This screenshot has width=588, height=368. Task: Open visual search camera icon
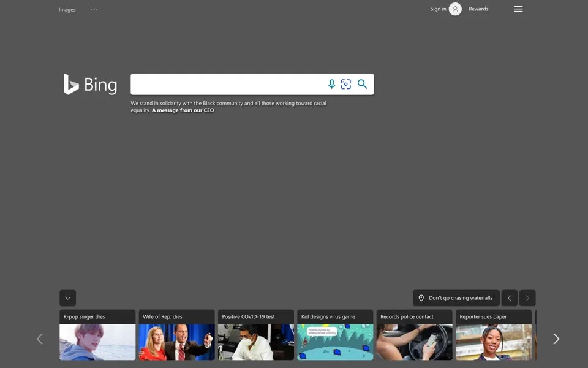coord(345,84)
